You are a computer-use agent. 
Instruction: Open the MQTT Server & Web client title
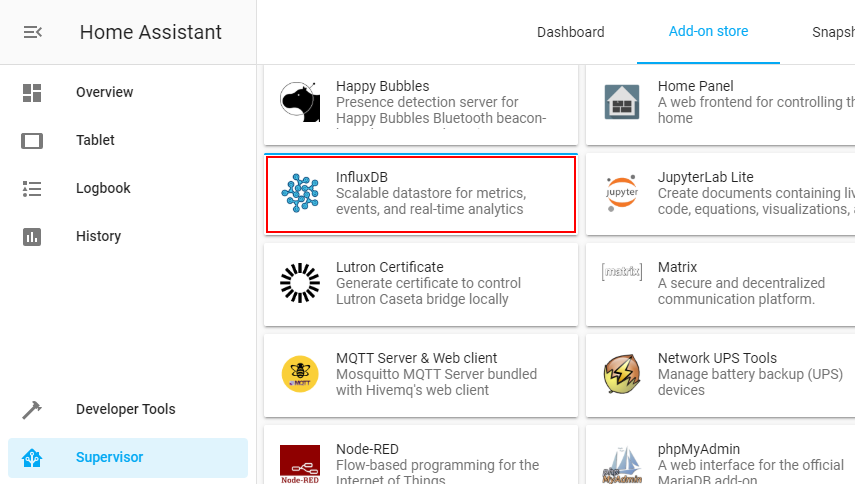[x=417, y=358]
